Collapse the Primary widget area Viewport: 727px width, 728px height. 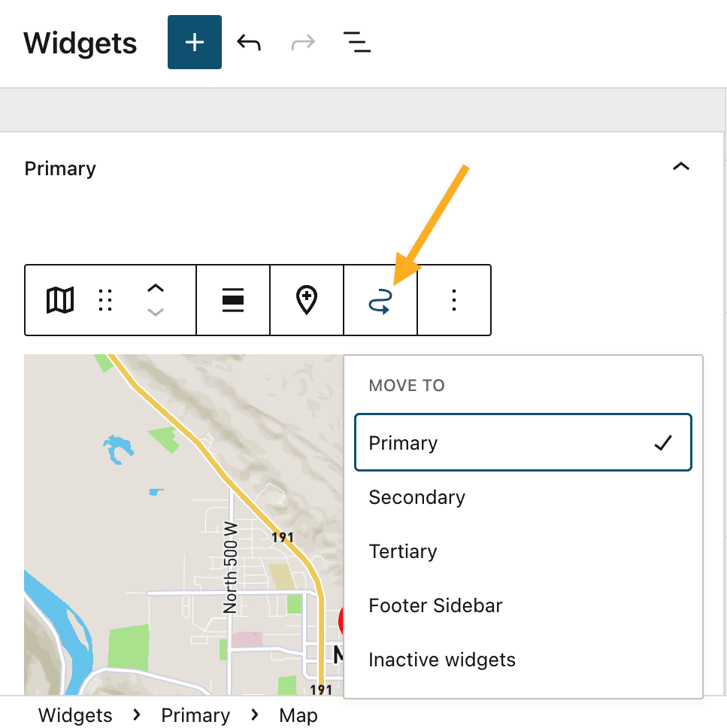[x=681, y=167]
